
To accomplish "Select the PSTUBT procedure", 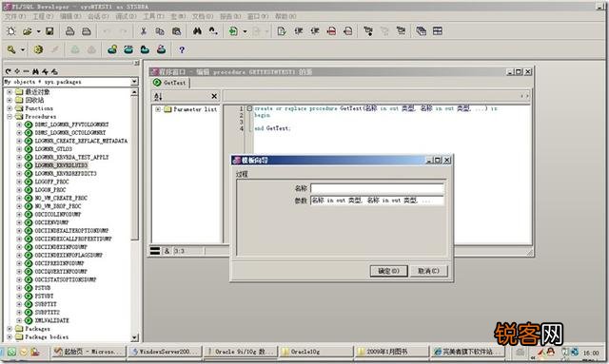I will click(44, 297).
